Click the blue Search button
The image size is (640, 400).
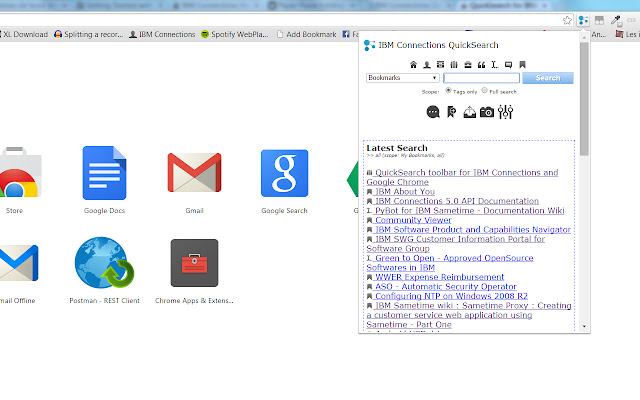(548, 78)
